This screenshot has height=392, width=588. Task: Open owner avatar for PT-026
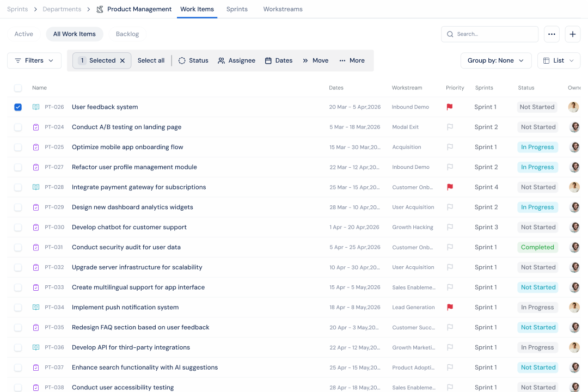click(x=573, y=107)
